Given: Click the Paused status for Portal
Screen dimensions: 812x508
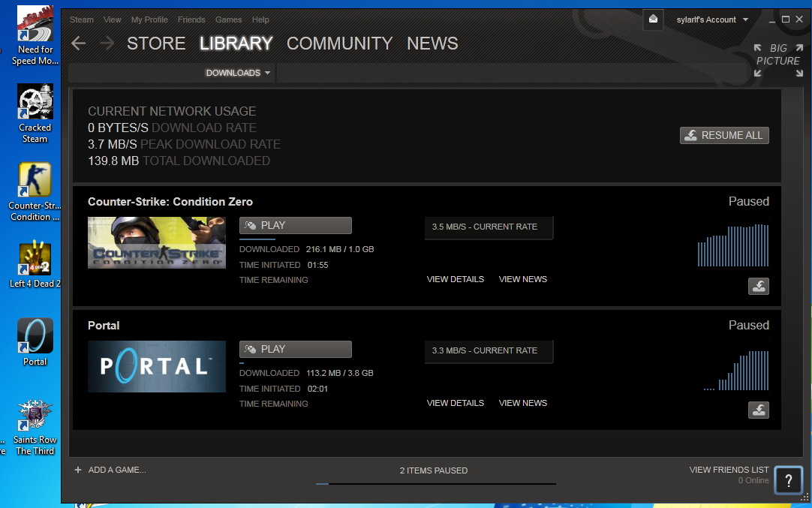Looking at the screenshot, I should (x=749, y=325).
